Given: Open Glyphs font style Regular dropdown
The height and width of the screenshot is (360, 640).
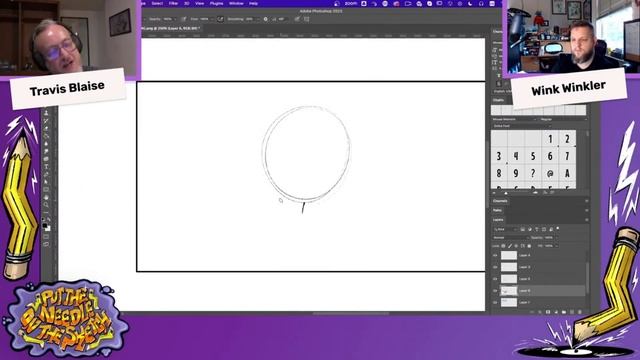Looking at the screenshot, I should 563,119.
